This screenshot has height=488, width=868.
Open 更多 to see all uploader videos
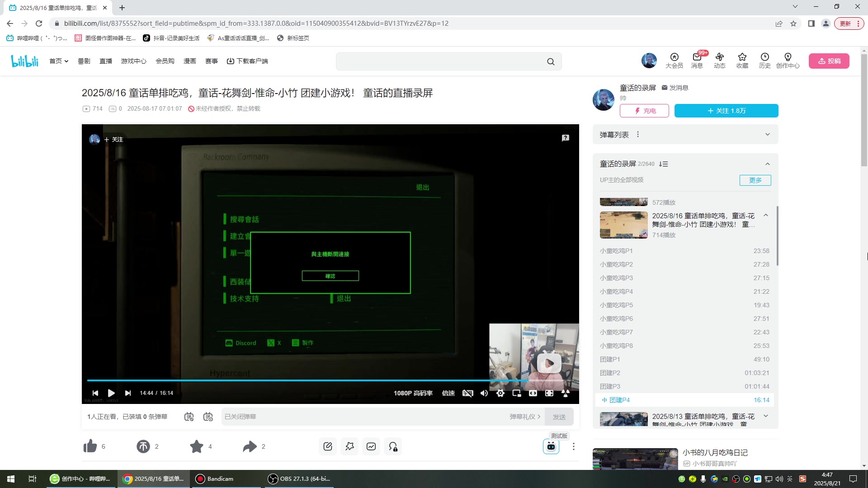755,180
